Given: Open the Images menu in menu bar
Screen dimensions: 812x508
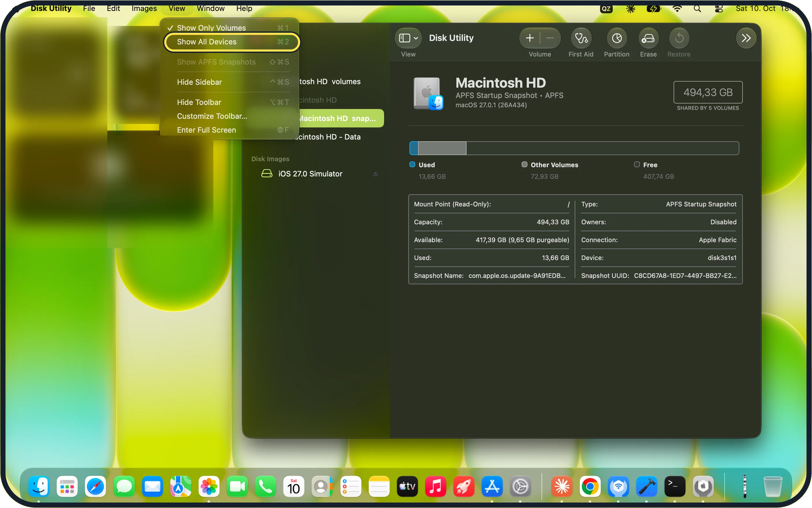Looking at the screenshot, I should (144, 8).
